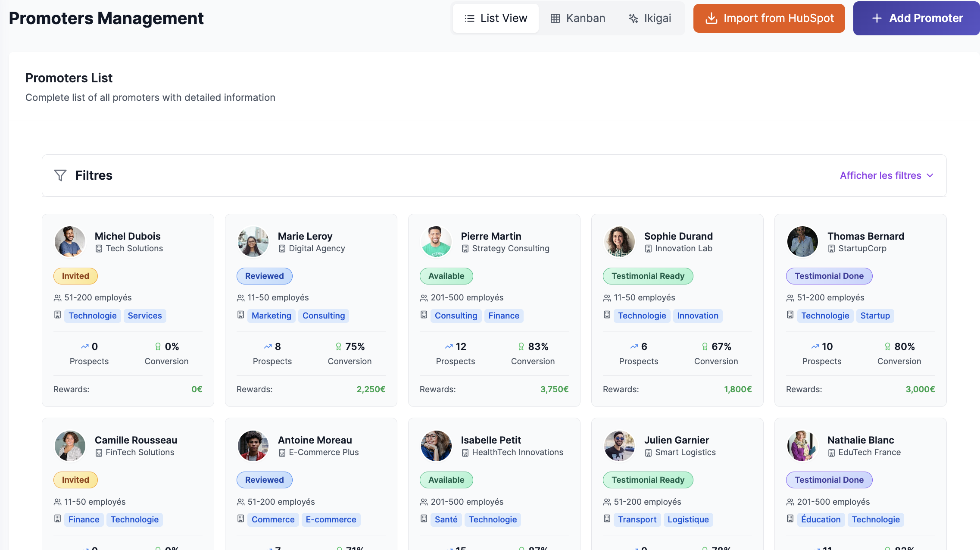The height and width of the screenshot is (550, 980).
Task: Select Services tag on Michel Dubois card
Action: (145, 316)
